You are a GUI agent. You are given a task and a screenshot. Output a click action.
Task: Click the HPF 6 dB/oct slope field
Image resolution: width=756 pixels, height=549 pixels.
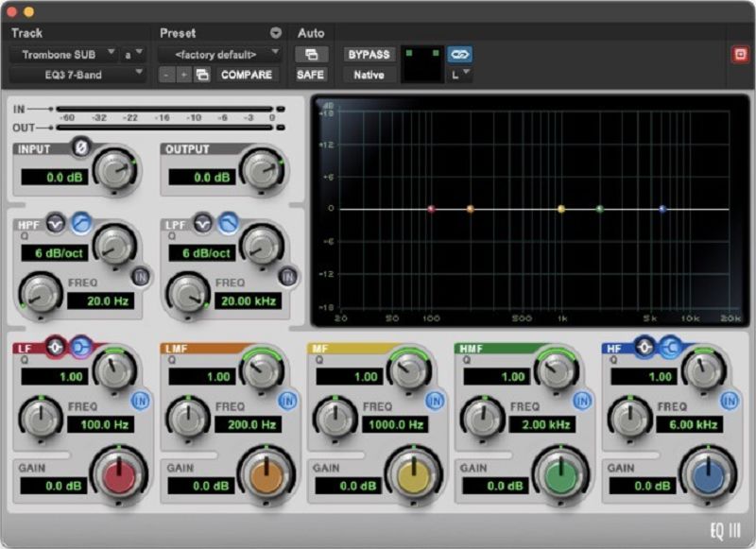point(55,253)
